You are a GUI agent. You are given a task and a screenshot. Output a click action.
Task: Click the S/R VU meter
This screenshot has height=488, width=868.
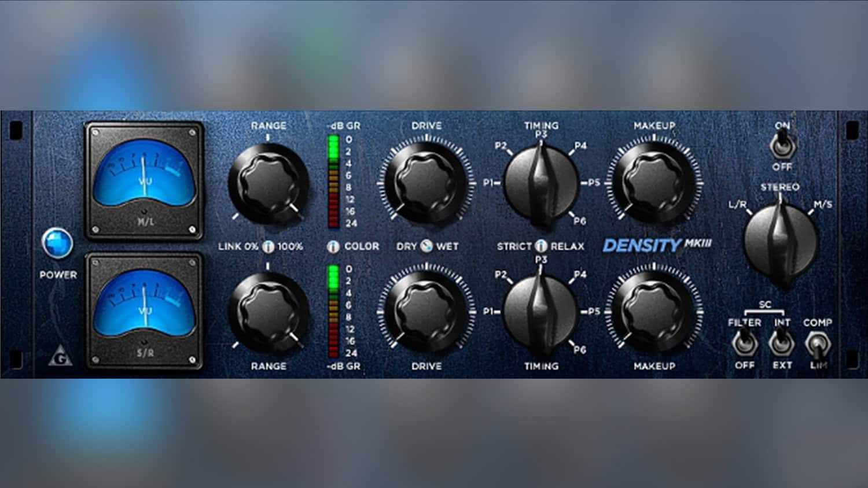pyautogui.click(x=144, y=310)
